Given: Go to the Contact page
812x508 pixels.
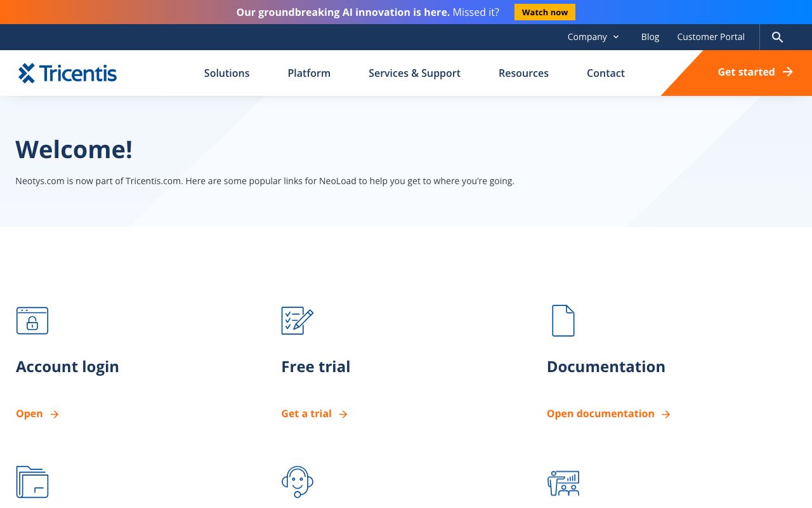Looking at the screenshot, I should [x=605, y=73].
